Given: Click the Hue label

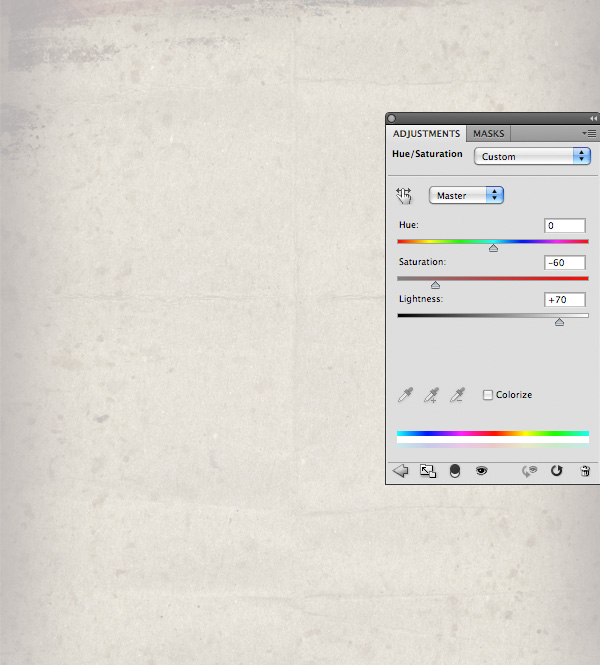Looking at the screenshot, I should (x=409, y=225).
